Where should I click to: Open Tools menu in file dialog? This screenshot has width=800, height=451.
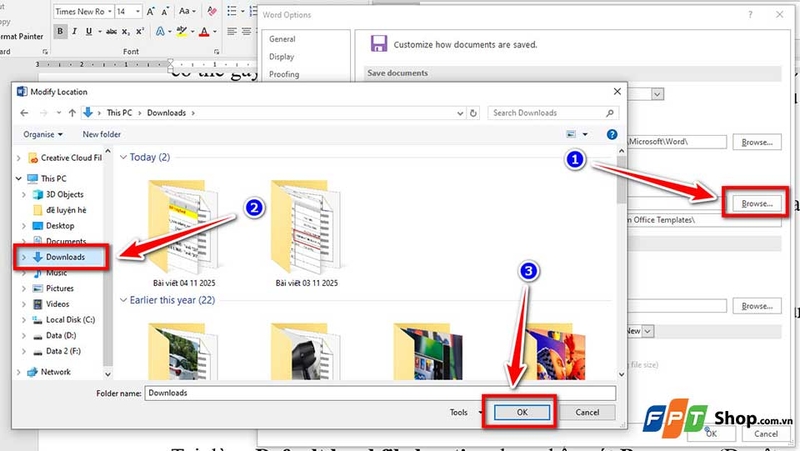459,412
